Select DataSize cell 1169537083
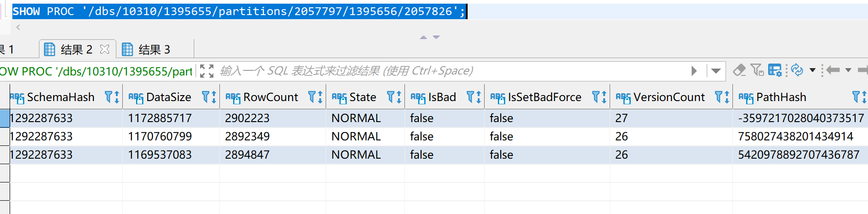868x214 pixels. click(171, 155)
